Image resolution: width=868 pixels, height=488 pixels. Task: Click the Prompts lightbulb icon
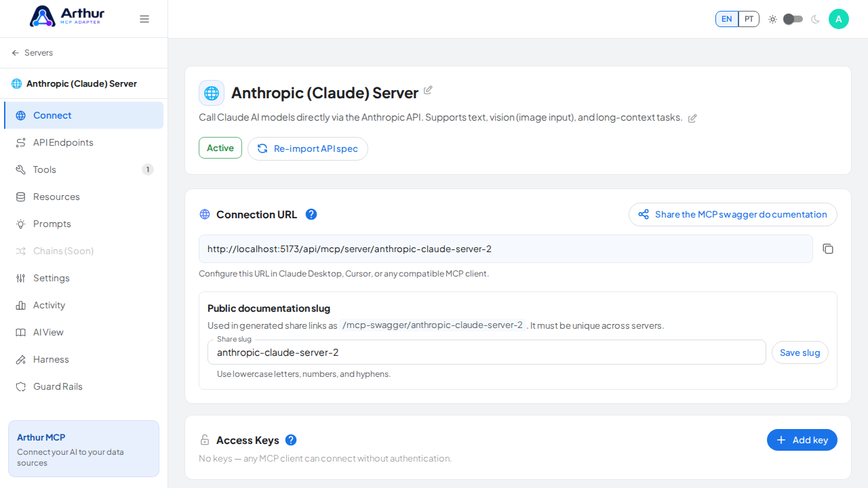(20, 224)
